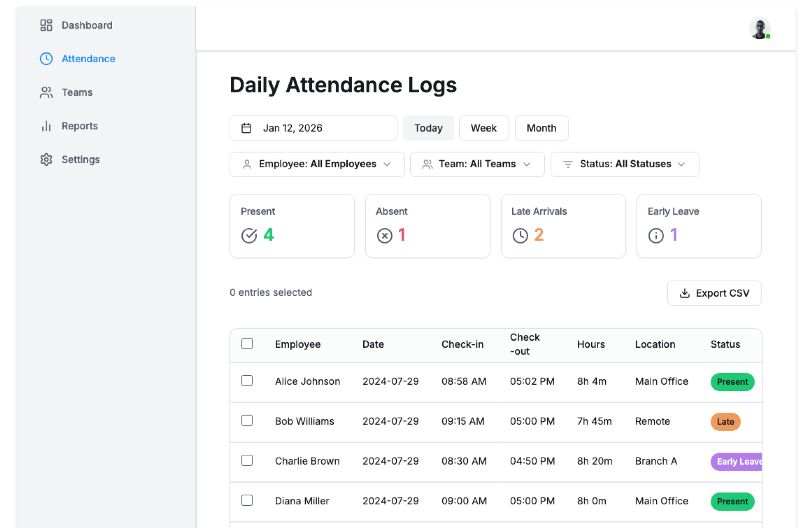Click the Attendance clock icon in sidebar
The height and width of the screenshot is (528, 812).
(46, 59)
